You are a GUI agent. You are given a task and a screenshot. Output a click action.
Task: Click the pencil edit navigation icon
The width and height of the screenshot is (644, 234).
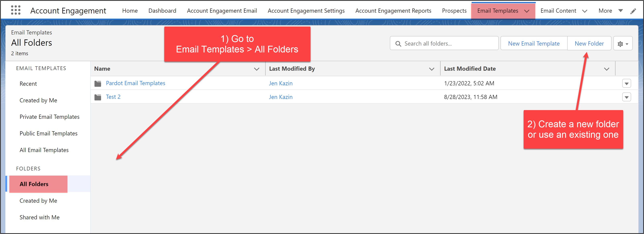633,11
